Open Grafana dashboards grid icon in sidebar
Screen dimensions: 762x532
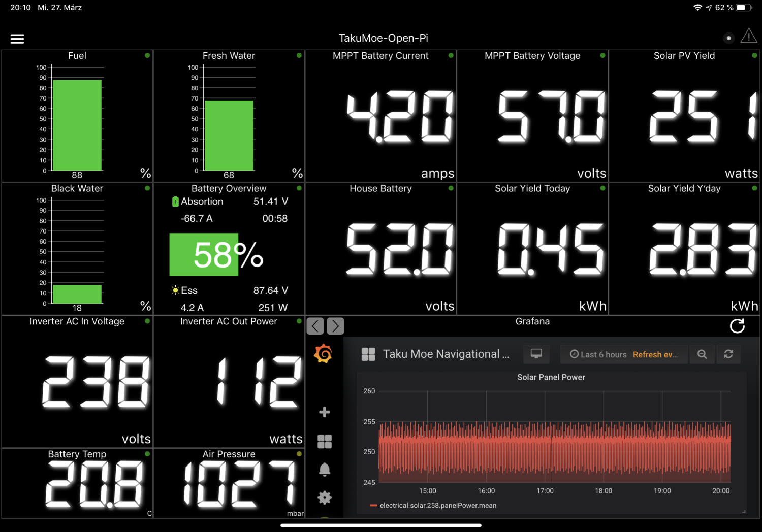point(324,441)
